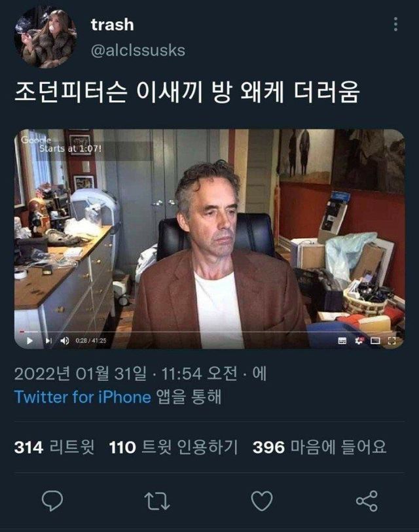This screenshot has height=532, width=419.
Task: Open the embedded video screenshot image
Action: click(x=209, y=239)
